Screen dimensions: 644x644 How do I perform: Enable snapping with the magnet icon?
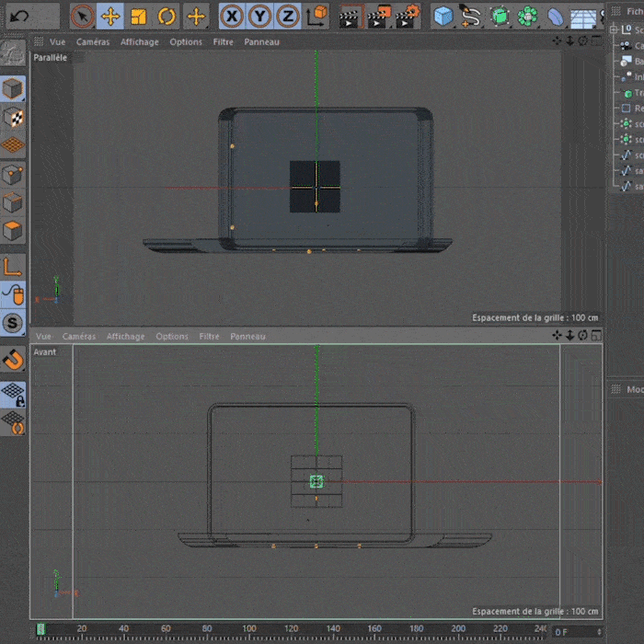[x=13, y=360]
